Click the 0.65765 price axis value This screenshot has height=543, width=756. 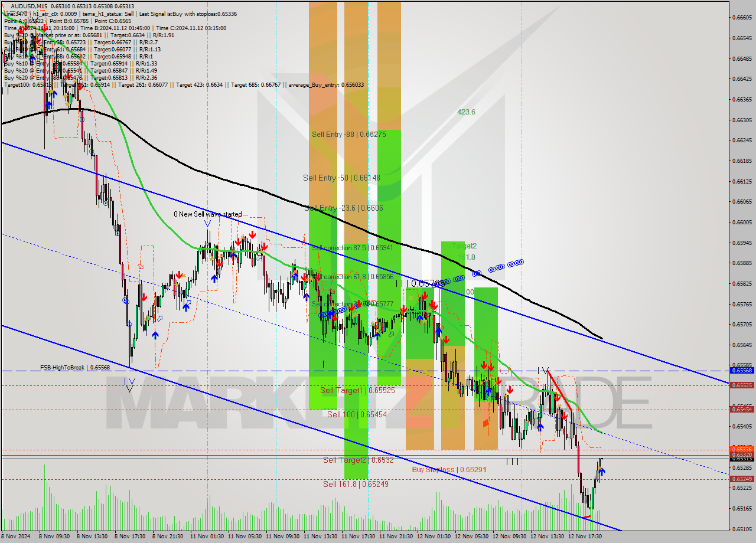pyautogui.click(x=742, y=305)
